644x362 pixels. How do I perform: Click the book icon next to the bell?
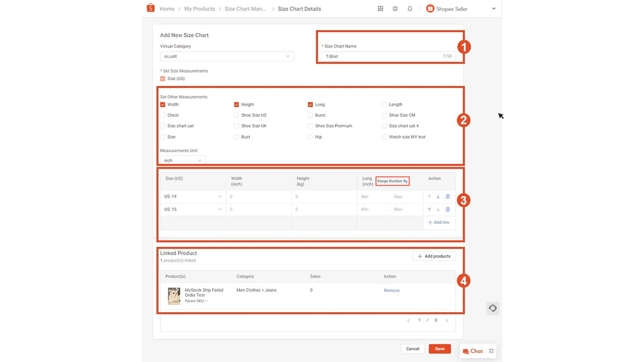pos(395,8)
